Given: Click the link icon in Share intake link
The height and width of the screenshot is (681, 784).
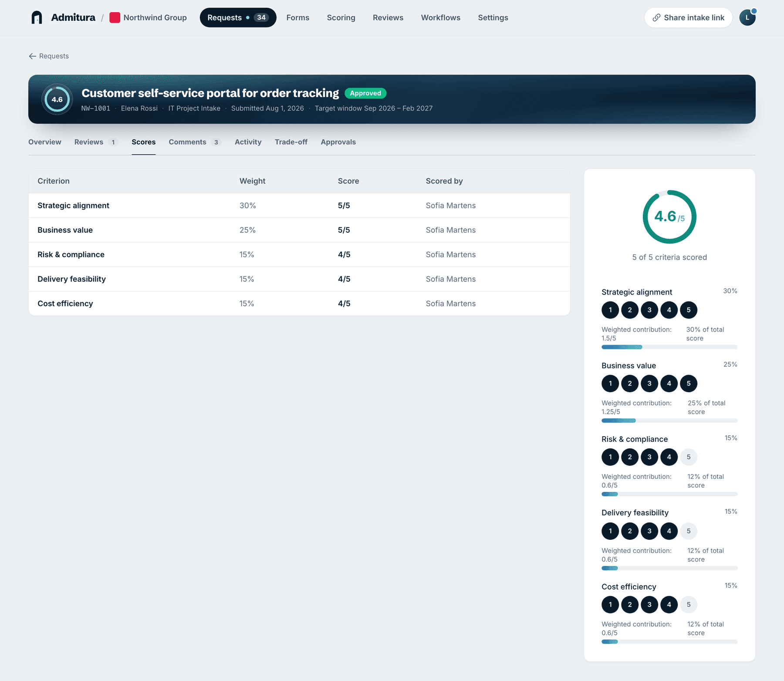Looking at the screenshot, I should point(656,17).
